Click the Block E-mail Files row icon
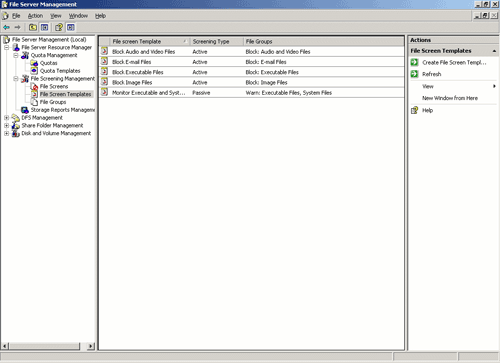The width and height of the screenshot is (500, 363). pyautogui.click(x=104, y=62)
